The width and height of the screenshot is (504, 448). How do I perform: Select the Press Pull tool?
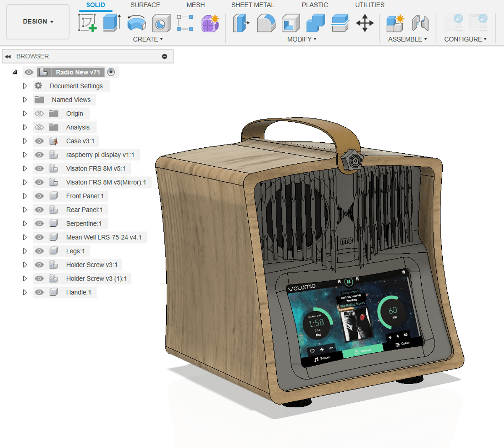coord(241,23)
